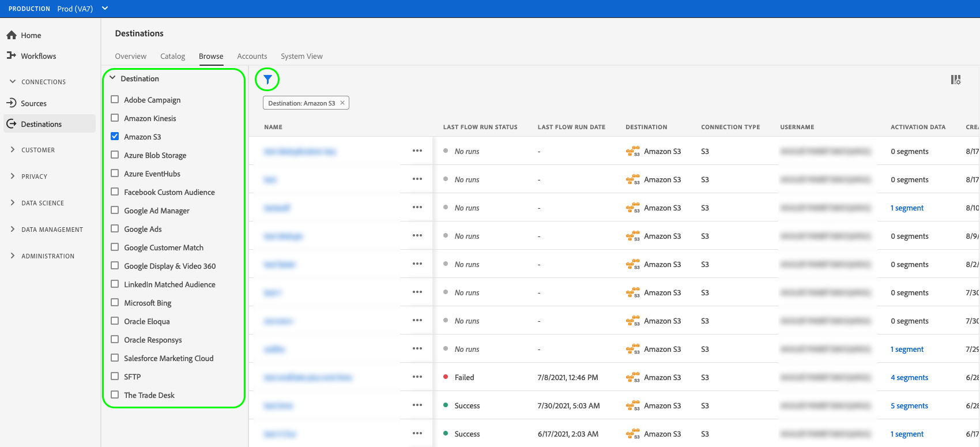This screenshot has height=447, width=980.
Task: Select the Facebook Custom Audience checkbox
Action: (115, 191)
